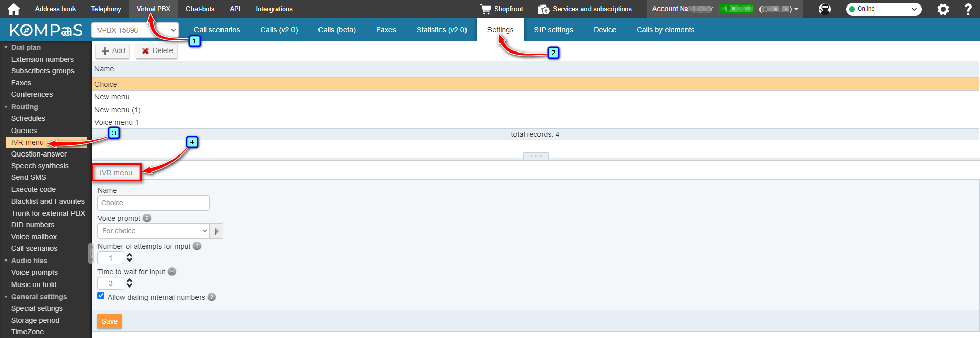Adjust the Number of attempts stepper
980x338 pixels.
click(x=129, y=258)
